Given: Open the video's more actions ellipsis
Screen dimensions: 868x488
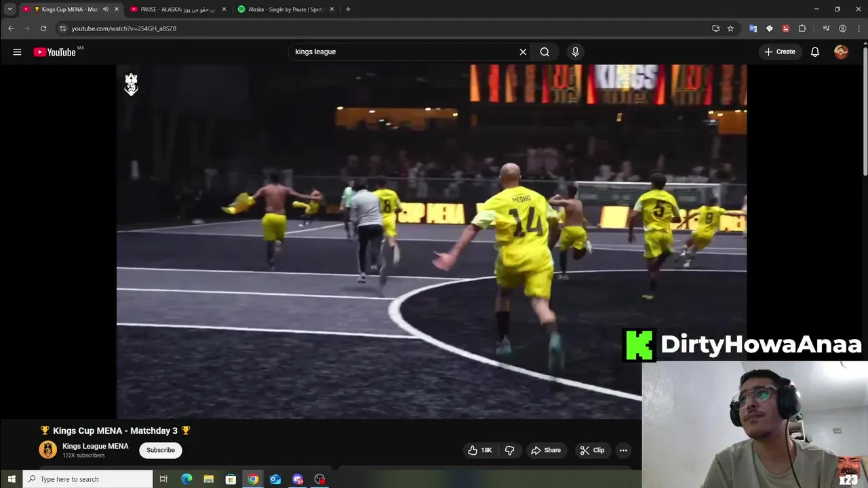Looking at the screenshot, I should [623, 450].
